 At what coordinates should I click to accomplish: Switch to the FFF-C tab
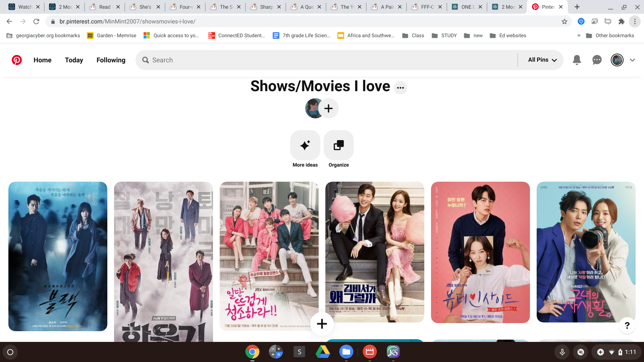point(427,7)
